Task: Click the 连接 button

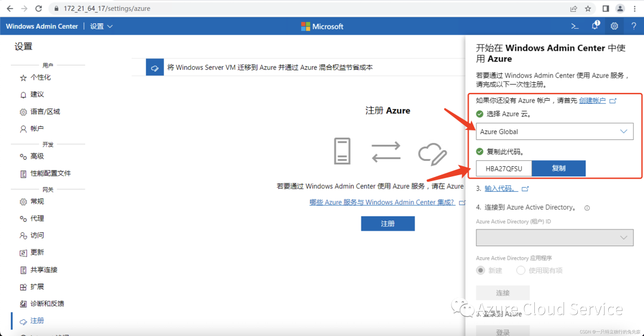Action: 503,293
